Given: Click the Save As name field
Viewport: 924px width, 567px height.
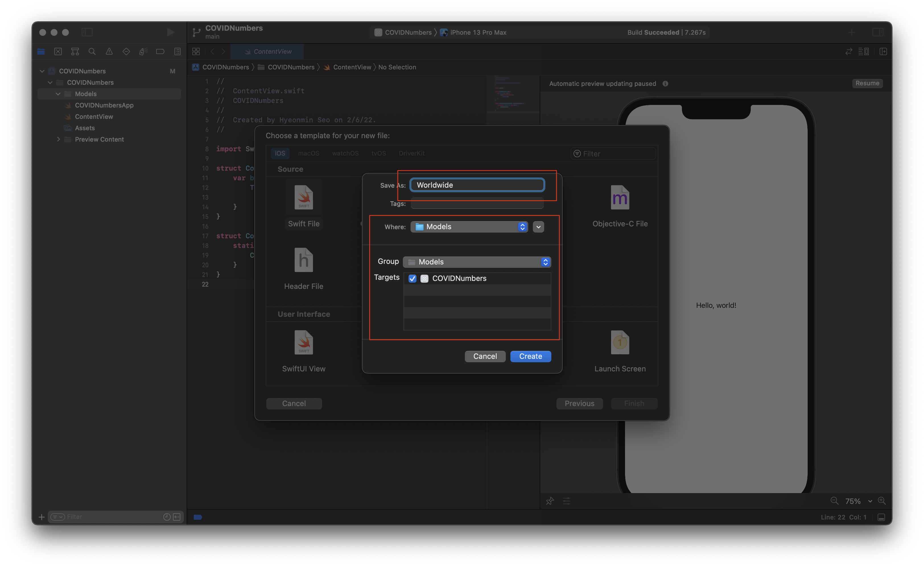Looking at the screenshot, I should coord(477,185).
